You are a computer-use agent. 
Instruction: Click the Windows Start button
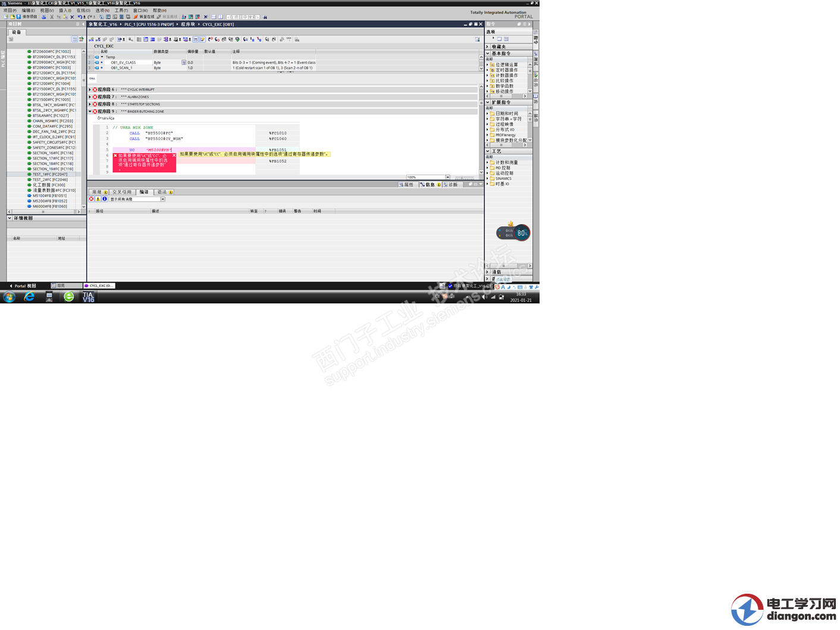point(9,297)
